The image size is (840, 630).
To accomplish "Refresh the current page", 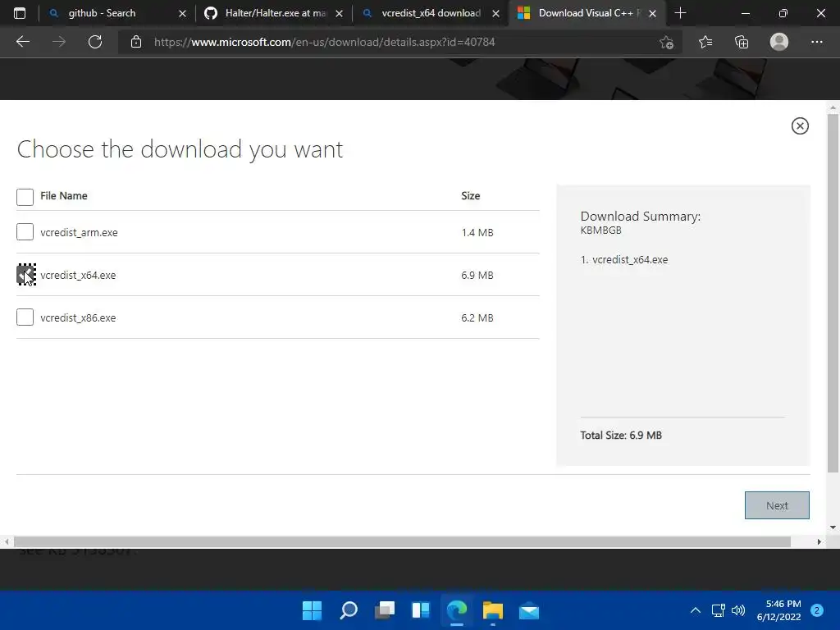I will pos(95,42).
